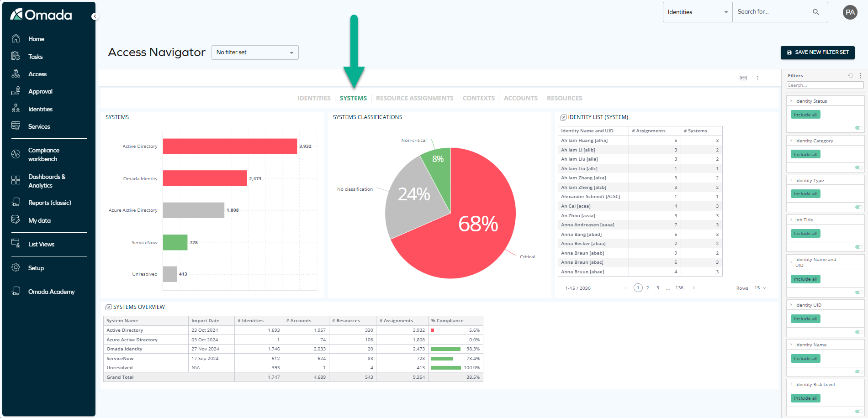Click the search magnifier icon
Image resolution: width=868 pixels, height=418 pixels.
(815, 12)
